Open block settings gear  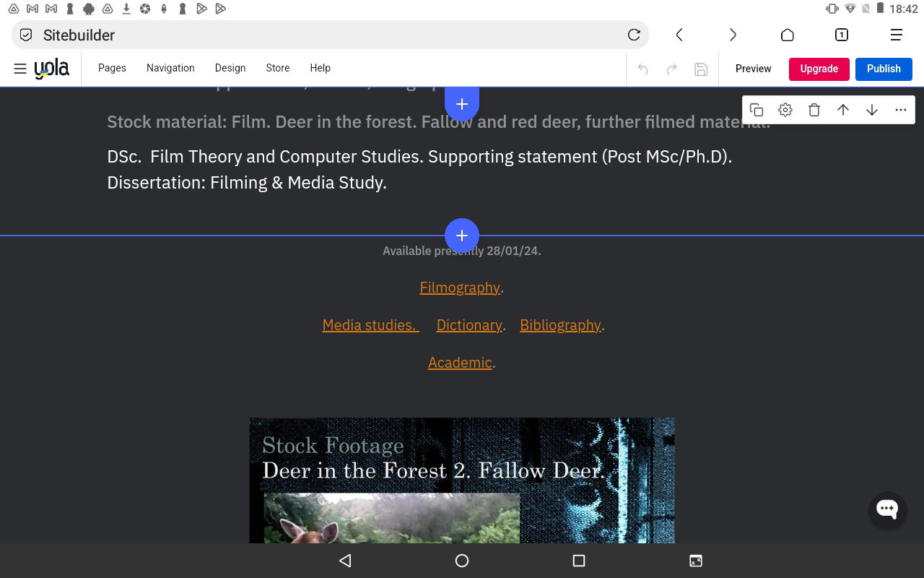click(785, 110)
